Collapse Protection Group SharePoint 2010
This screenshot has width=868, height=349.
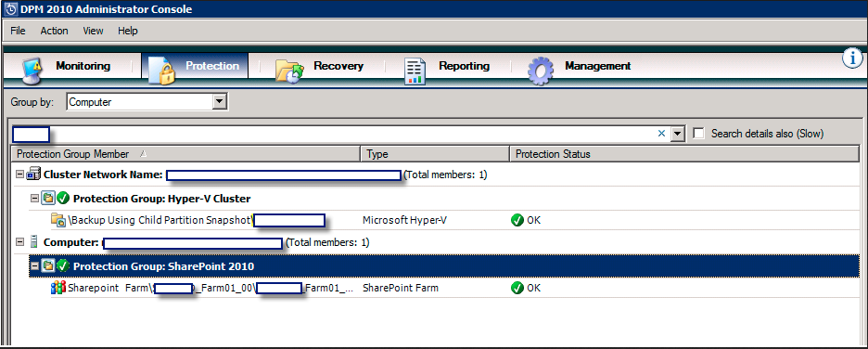34,265
